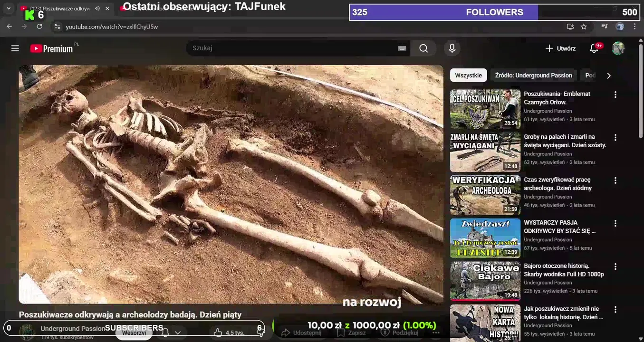Open browser media control icon
Screen dimensions: 644x342
pos(604,27)
